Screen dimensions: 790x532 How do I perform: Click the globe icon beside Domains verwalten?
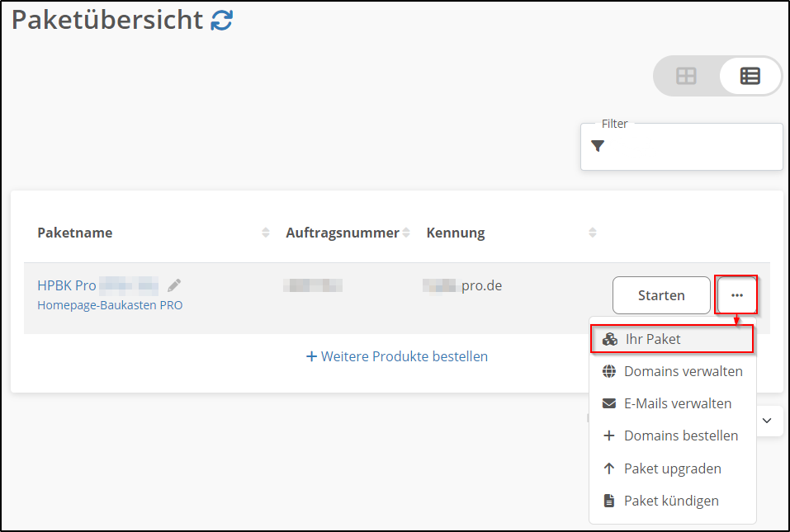[609, 371]
